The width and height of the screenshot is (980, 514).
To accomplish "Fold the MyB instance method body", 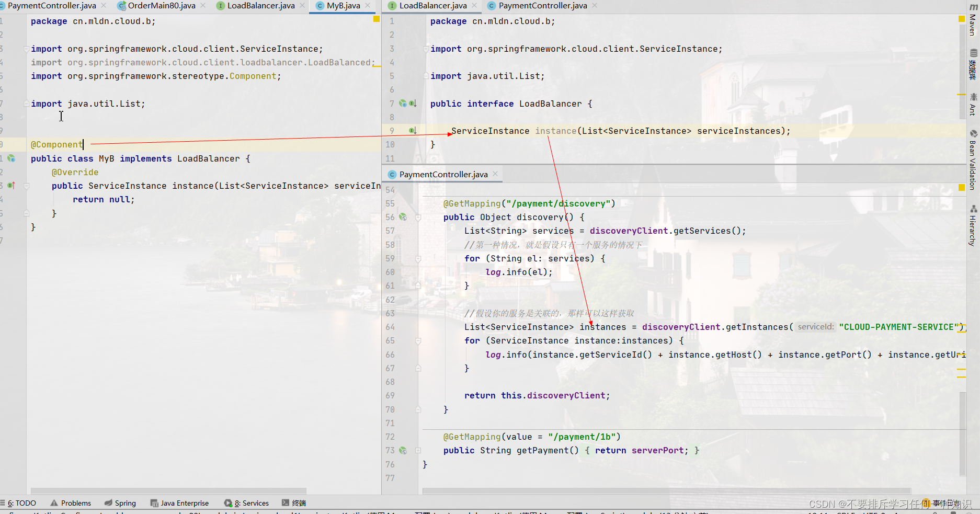I will (x=26, y=186).
